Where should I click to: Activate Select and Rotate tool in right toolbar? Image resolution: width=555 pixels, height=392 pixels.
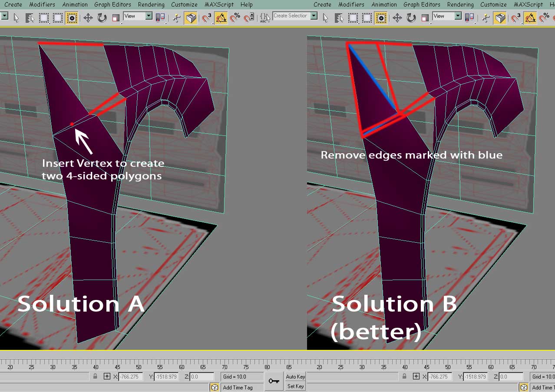[411, 18]
